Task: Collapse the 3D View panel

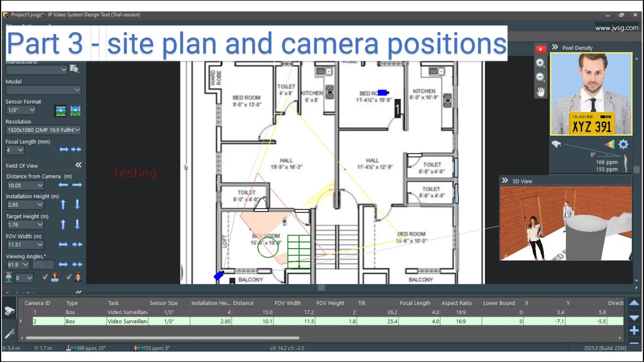Action: pos(505,180)
